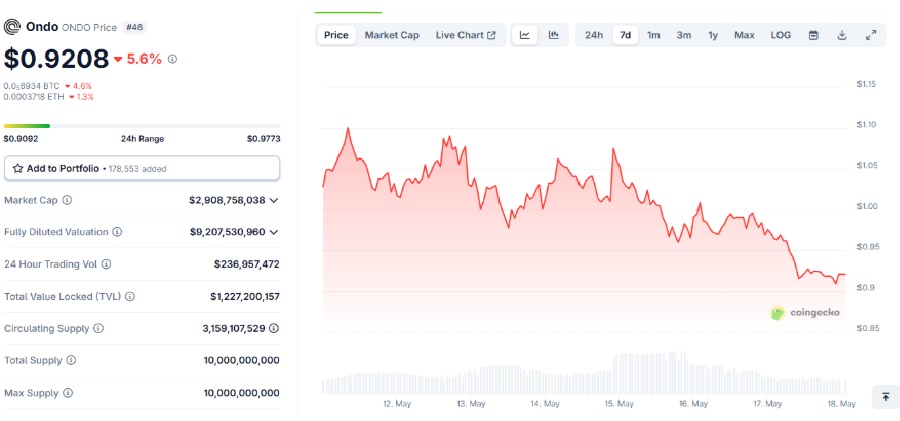This screenshot has width=900, height=421.
Task: Click the scroll-to-top arrow button
Action: click(x=885, y=397)
